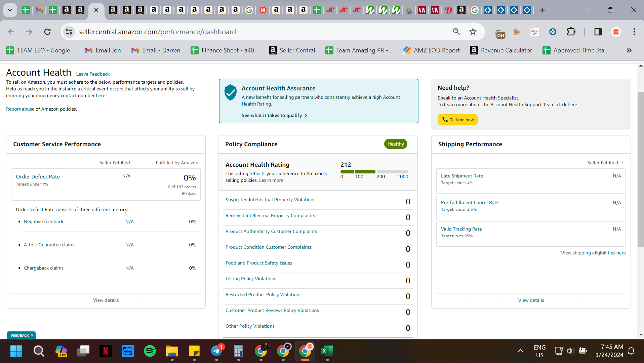Click Report abuse link
644x363 pixels.
click(20, 109)
